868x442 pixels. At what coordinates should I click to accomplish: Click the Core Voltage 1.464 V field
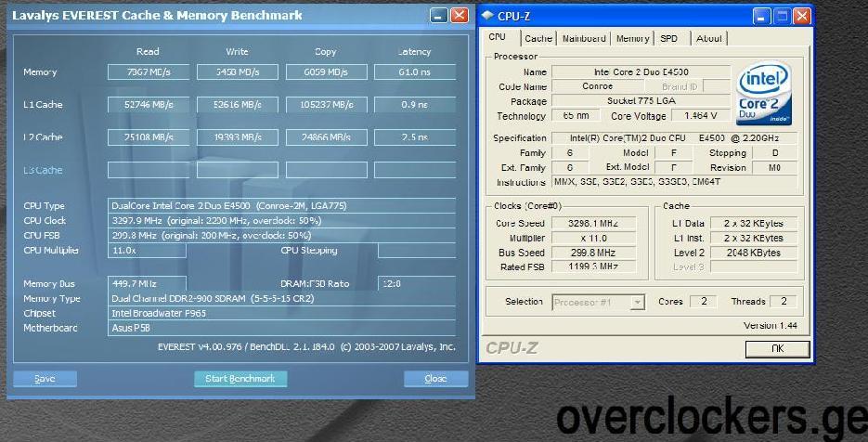click(701, 116)
